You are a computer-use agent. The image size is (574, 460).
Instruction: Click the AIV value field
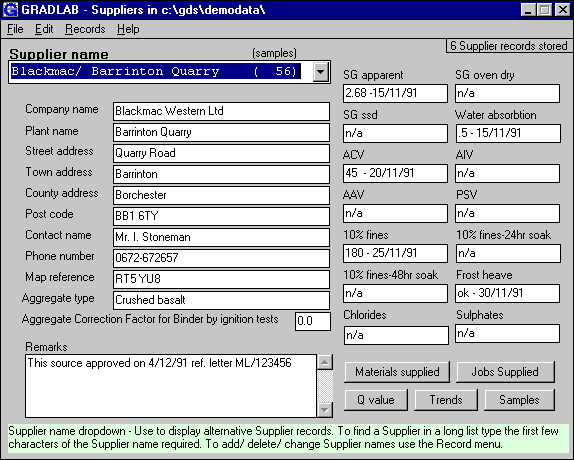507,173
